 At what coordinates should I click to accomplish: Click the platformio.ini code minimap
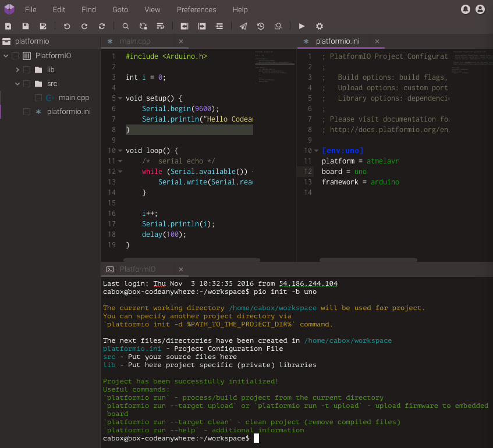point(471,62)
